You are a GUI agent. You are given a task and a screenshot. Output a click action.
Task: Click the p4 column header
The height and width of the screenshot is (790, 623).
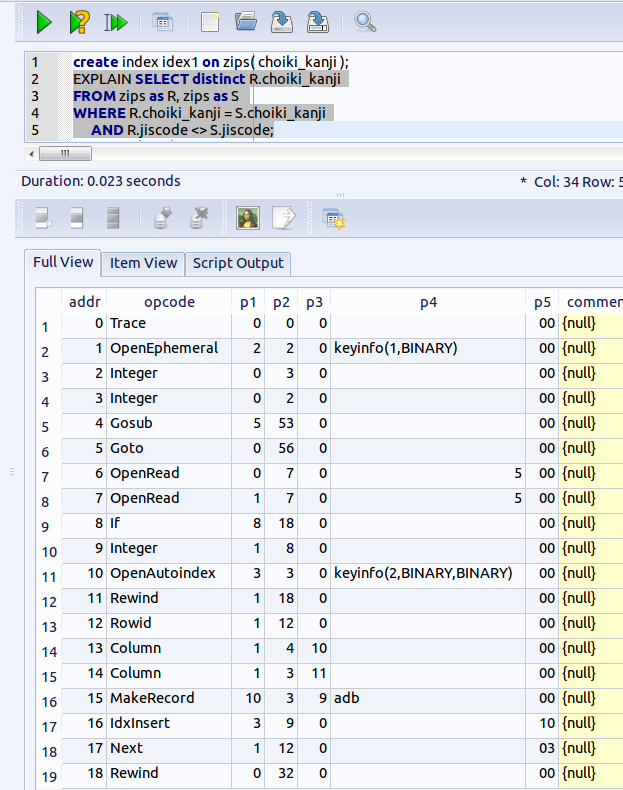coord(428,302)
